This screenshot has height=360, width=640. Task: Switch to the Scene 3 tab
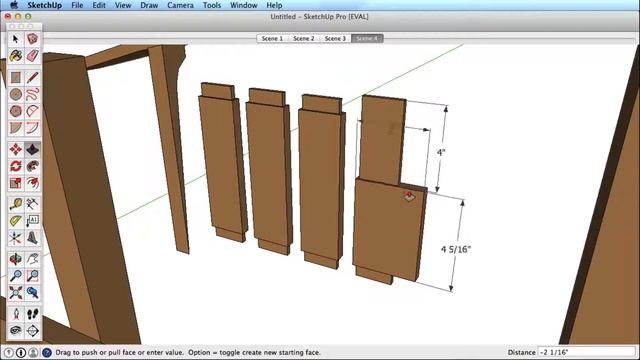click(x=335, y=38)
